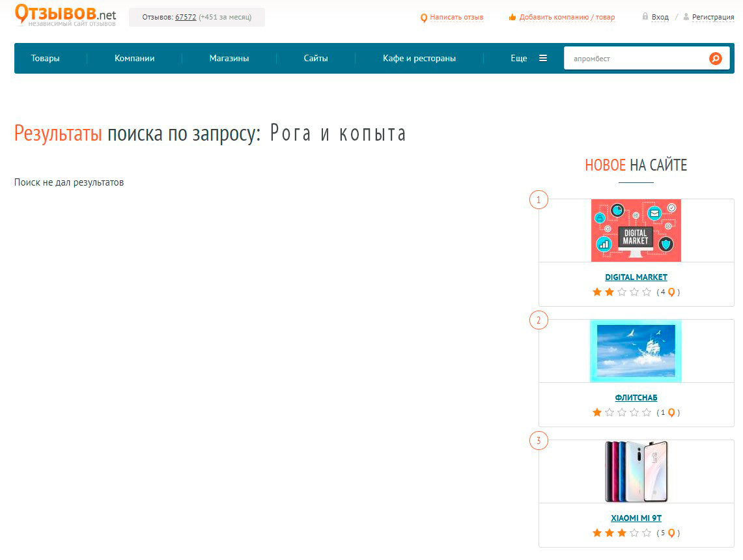The height and width of the screenshot is (560, 743).
Task: Expand the Еще menu
Action: 519,58
